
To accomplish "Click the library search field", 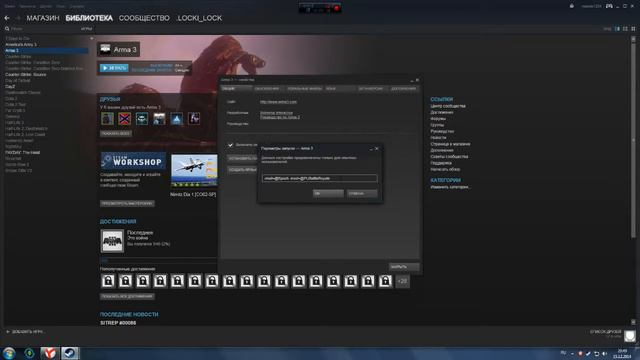I will coord(43,29).
